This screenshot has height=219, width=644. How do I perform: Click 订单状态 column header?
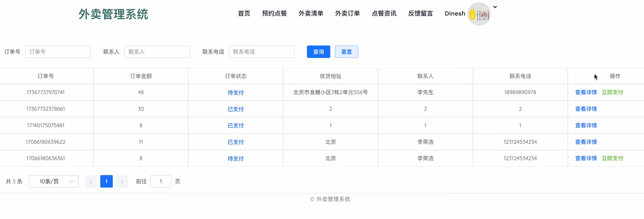pos(236,76)
